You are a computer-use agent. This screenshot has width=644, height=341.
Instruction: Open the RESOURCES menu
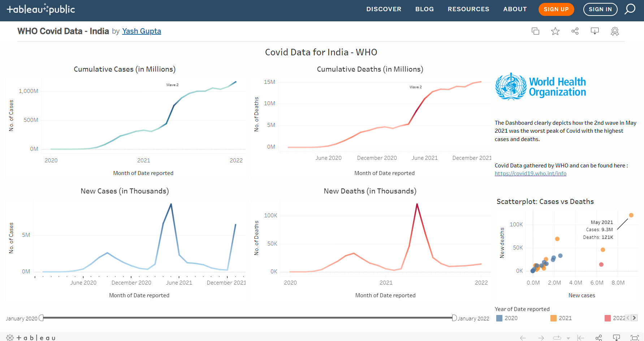pos(468,9)
